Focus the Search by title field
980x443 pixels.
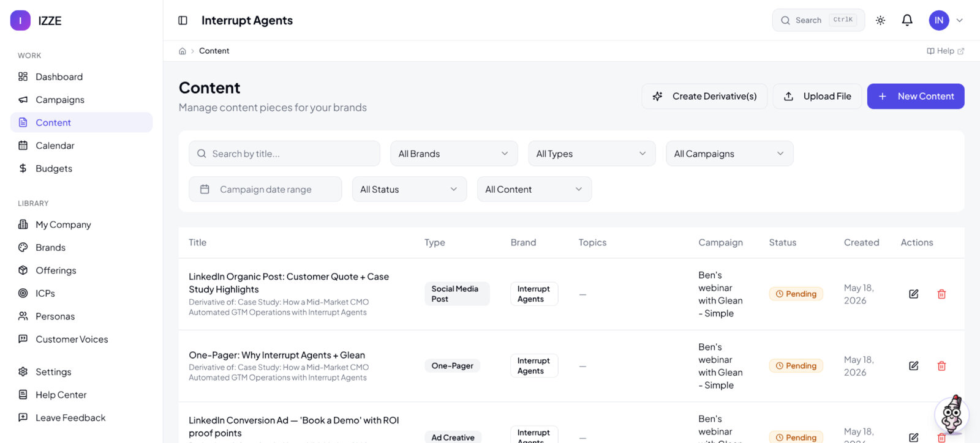[x=284, y=154]
